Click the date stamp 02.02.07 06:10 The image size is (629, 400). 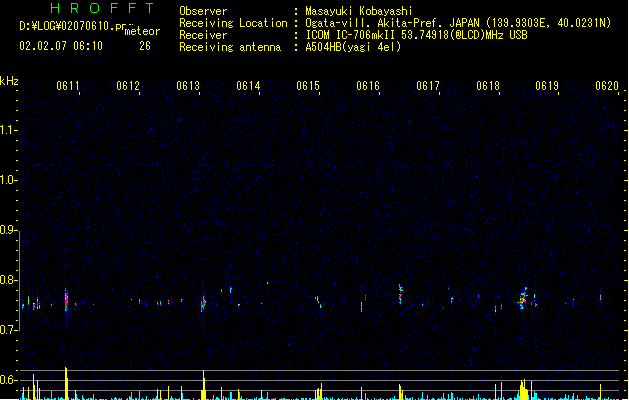tap(61, 46)
